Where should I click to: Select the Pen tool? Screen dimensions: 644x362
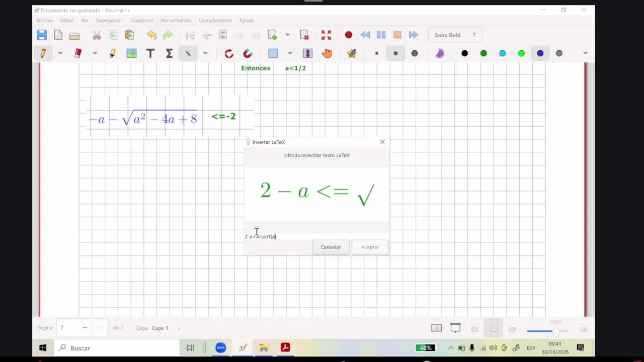[x=43, y=53]
